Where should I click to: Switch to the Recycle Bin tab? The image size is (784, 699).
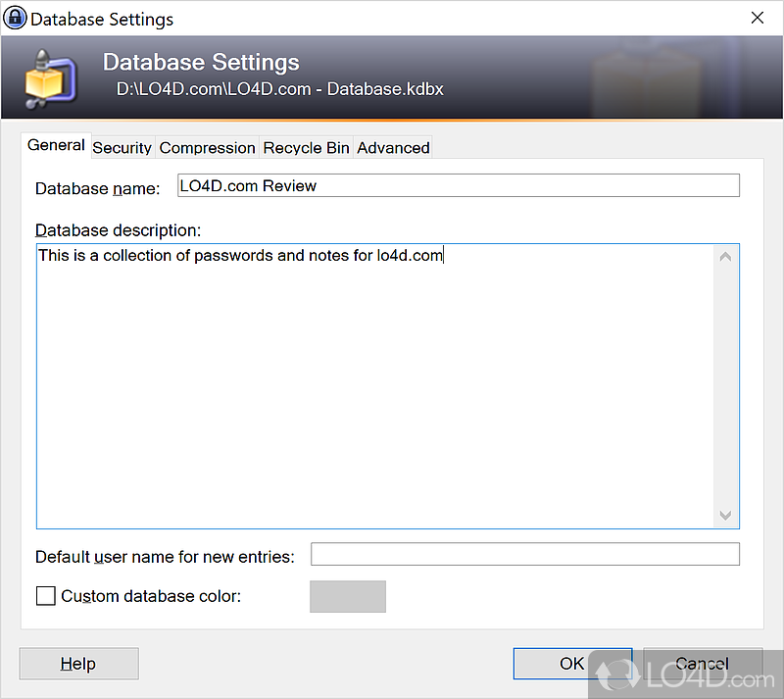[306, 148]
